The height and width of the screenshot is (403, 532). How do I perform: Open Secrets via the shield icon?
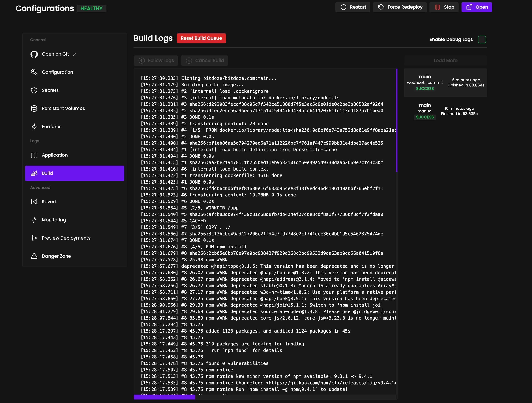tap(34, 90)
